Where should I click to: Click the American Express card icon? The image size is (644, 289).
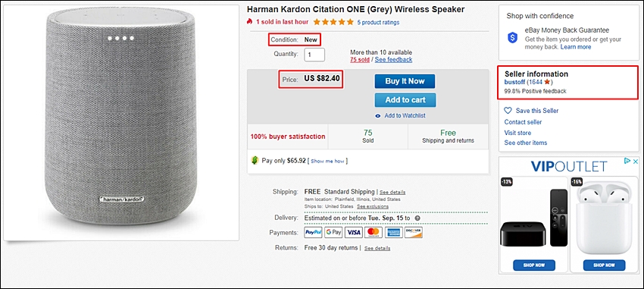pyautogui.click(x=393, y=232)
